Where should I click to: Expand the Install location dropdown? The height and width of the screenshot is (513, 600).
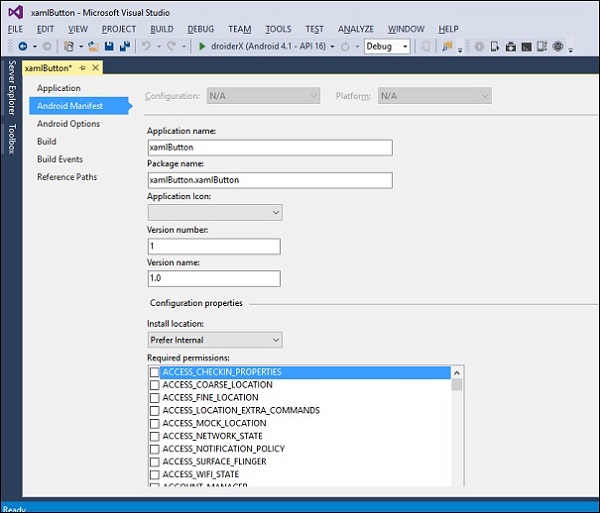click(215, 340)
